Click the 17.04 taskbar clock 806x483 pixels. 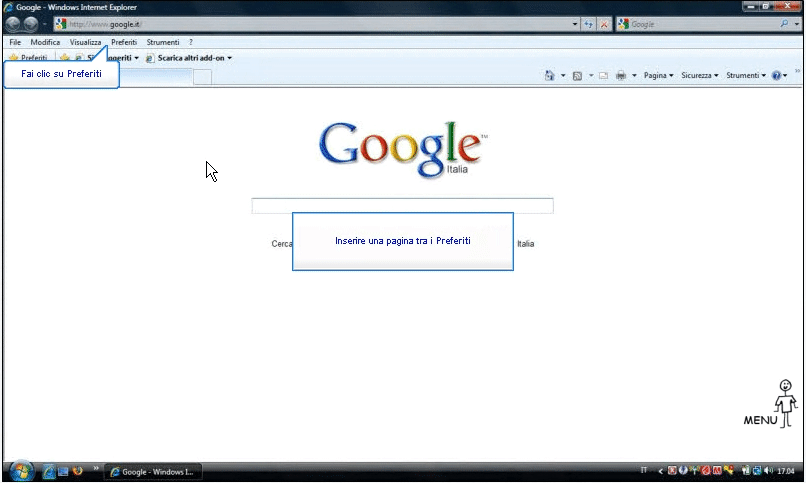tap(786, 471)
